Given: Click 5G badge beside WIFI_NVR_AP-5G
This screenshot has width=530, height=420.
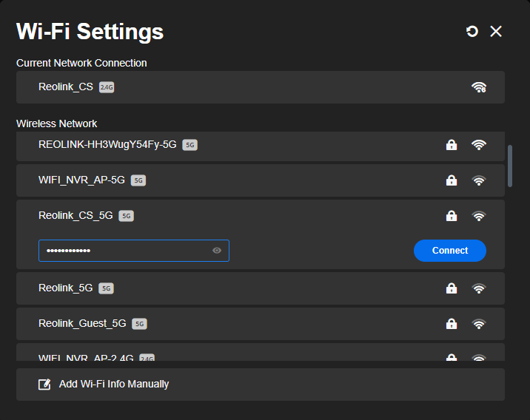Looking at the screenshot, I should [x=138, y=180].
